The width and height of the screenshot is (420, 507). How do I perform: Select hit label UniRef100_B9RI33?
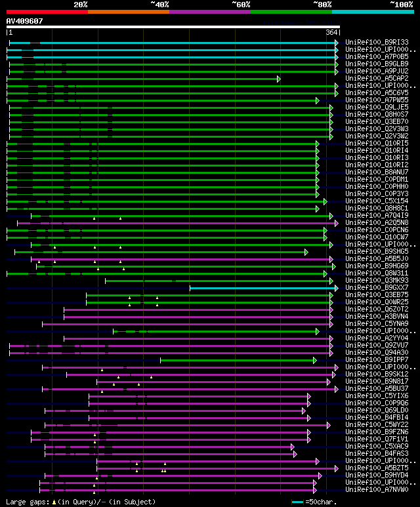377,43
